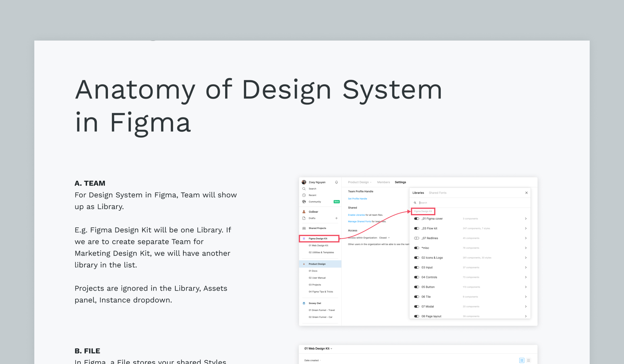Enable the _07 Redlines library
624x364 pixels.
tap(417, 238)
